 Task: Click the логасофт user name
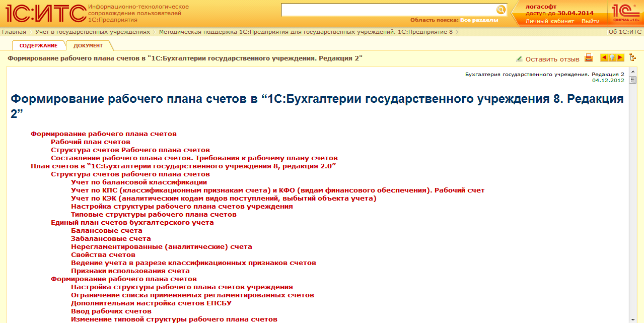click(541, 7)
